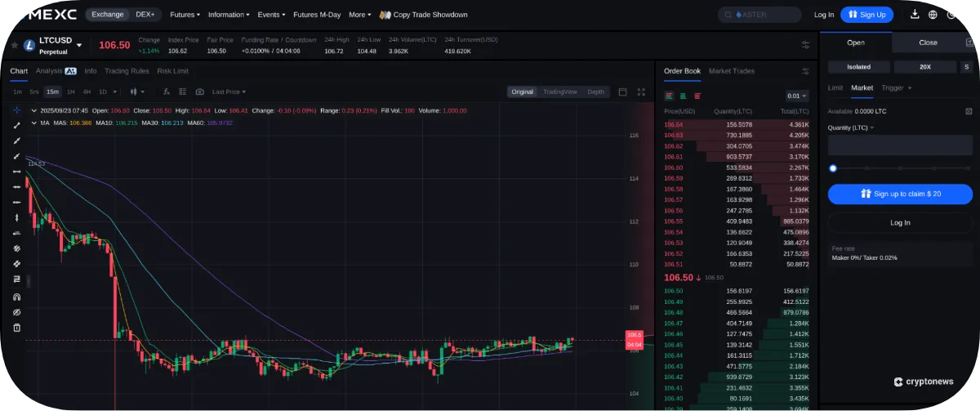The height and width of the screenshot is (411, 980).
Task: Open Futures M-Day link
Action: [x=317, y=15]
